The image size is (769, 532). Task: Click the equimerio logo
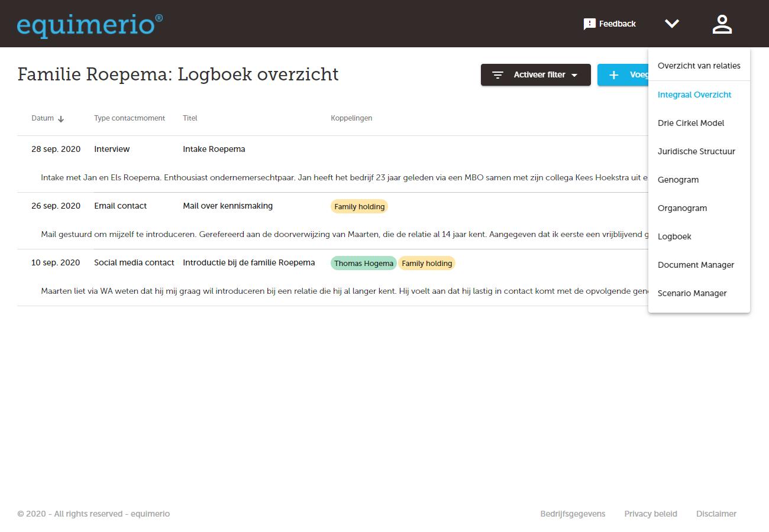(x=89, y=25)
